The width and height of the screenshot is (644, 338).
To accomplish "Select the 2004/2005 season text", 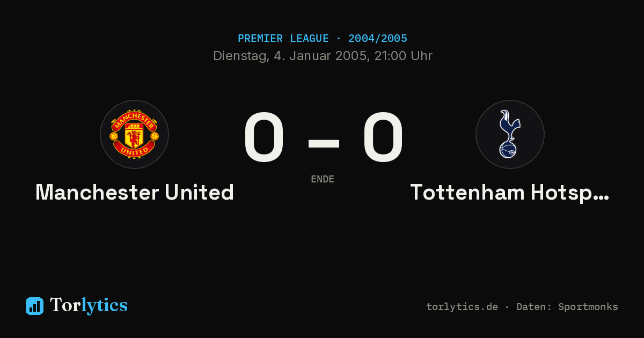I will click(378, 39).
